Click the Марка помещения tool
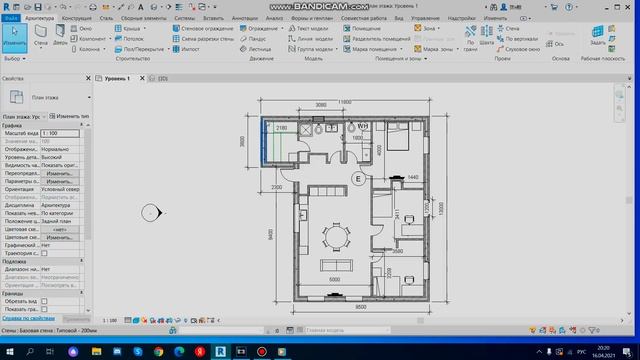640x360 pixels. point(370,49)
